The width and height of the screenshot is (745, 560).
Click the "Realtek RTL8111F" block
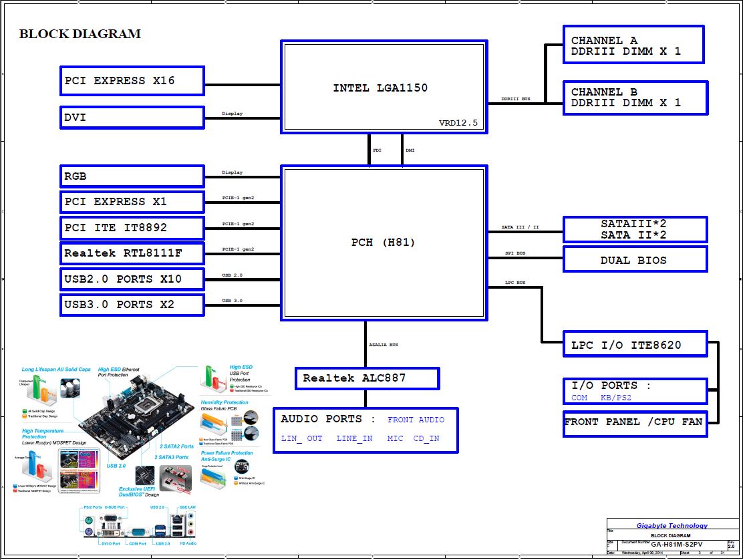click(x=132, y=253)
